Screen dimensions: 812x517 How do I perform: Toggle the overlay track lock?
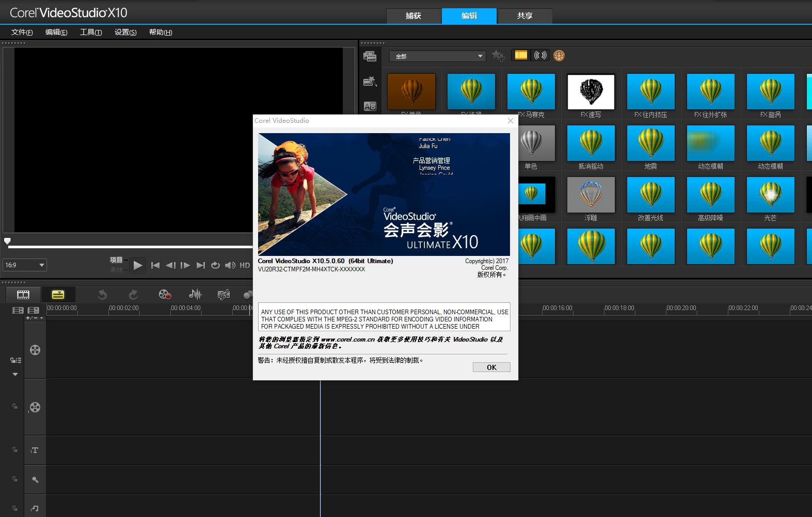[x=15, y=407]
